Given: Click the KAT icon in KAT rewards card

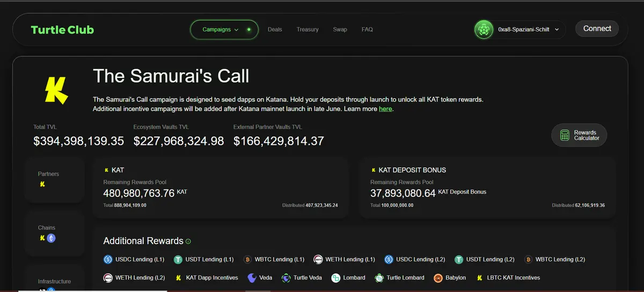Looking at the screenshot, I should coord(106,170).
